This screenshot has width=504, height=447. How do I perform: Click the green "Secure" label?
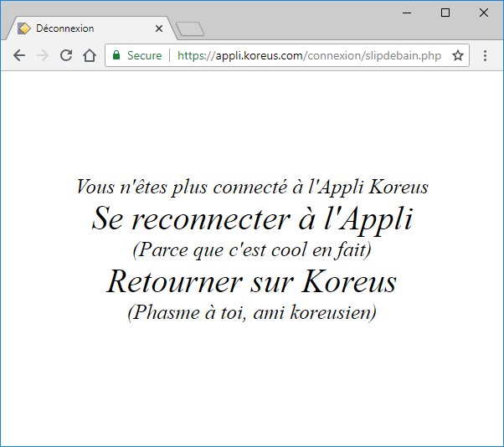pyautogui.click(x=144, y=55)
